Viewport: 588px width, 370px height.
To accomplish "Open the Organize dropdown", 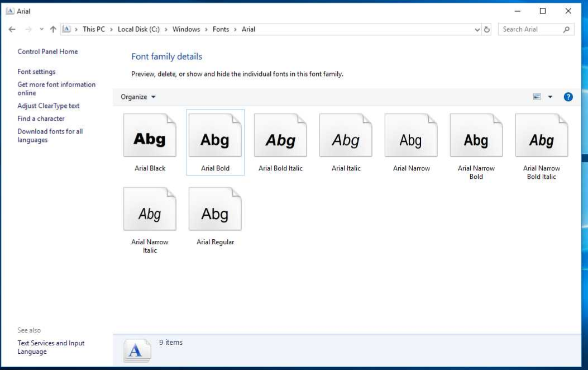I will [137, 96].
